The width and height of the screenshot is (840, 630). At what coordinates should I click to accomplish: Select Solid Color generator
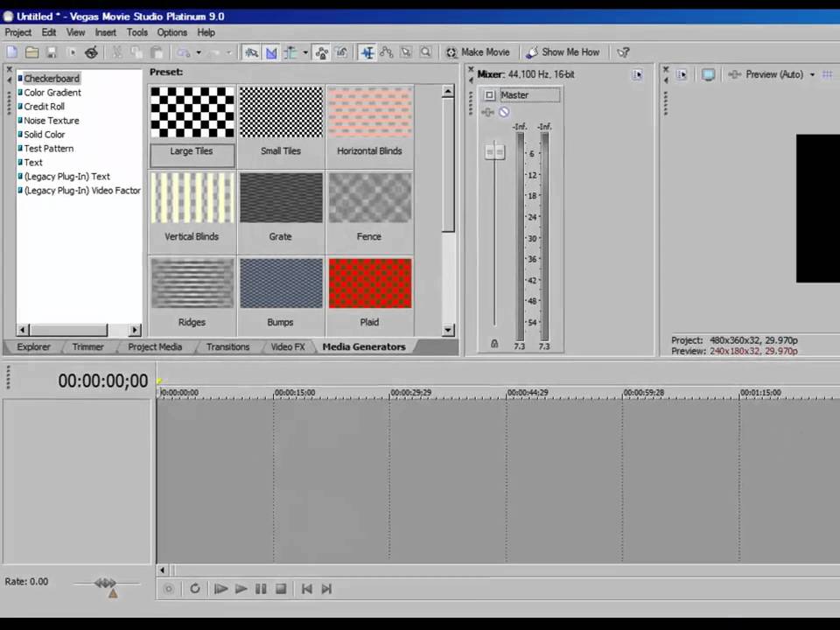(45, 134)
